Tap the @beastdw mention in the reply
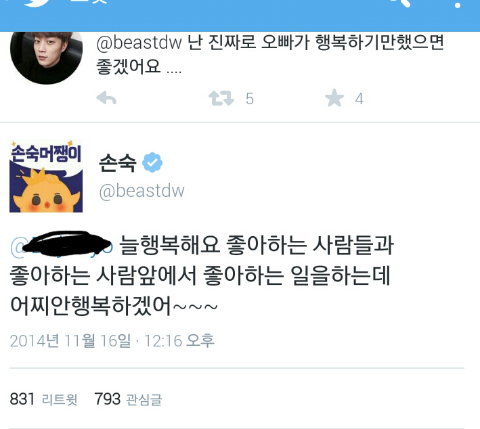This screenshot has height=429, width=480. coord(139,43)
